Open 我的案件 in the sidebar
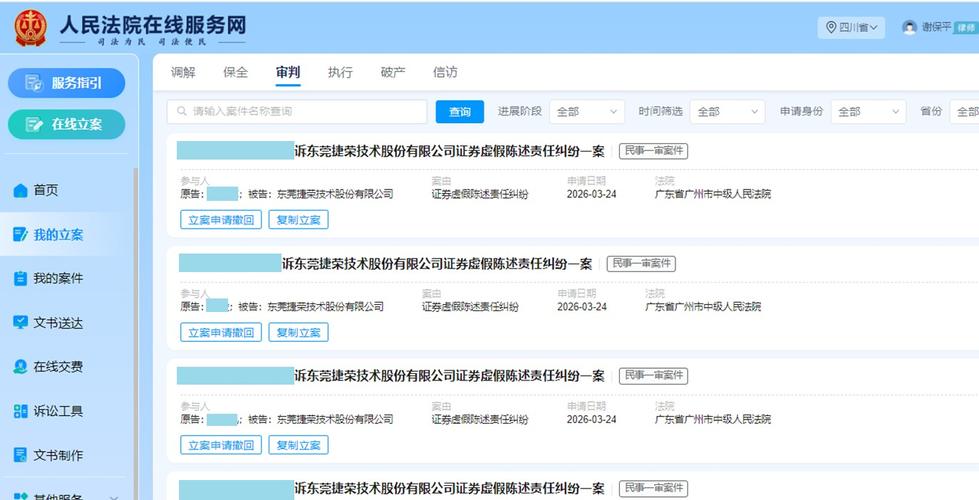The height and width of the screenshot is (500, 979). tap(58, 278)
